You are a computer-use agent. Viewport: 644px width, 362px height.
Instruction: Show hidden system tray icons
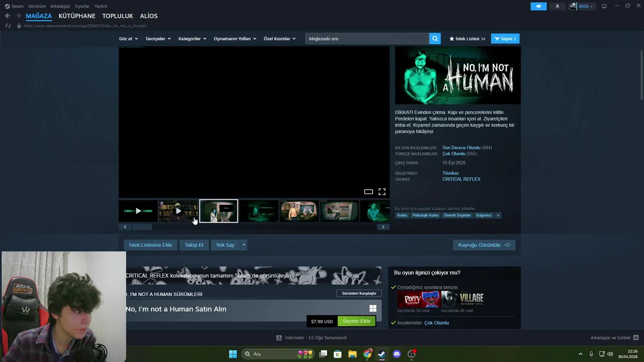click(580, 354)
